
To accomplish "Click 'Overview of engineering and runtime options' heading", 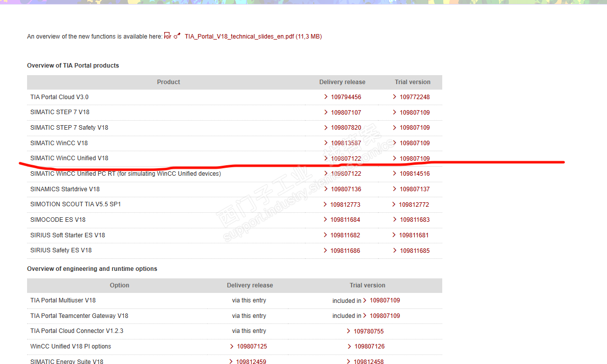I will pos(92,269).
